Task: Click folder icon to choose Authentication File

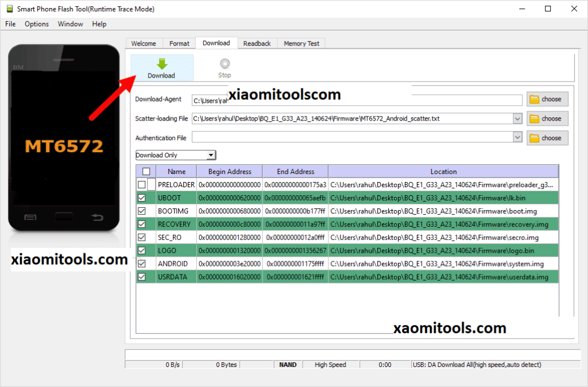Action: click(535, 138)
